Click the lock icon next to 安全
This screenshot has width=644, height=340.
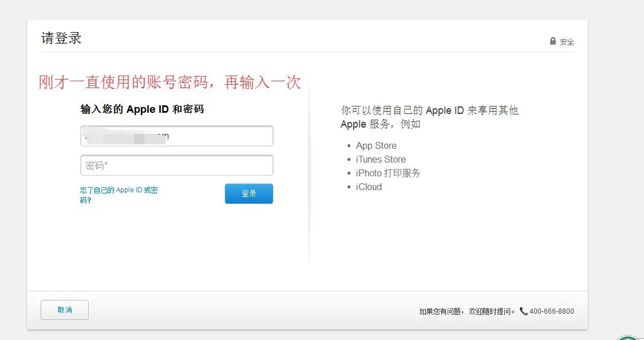click(553, 41)
